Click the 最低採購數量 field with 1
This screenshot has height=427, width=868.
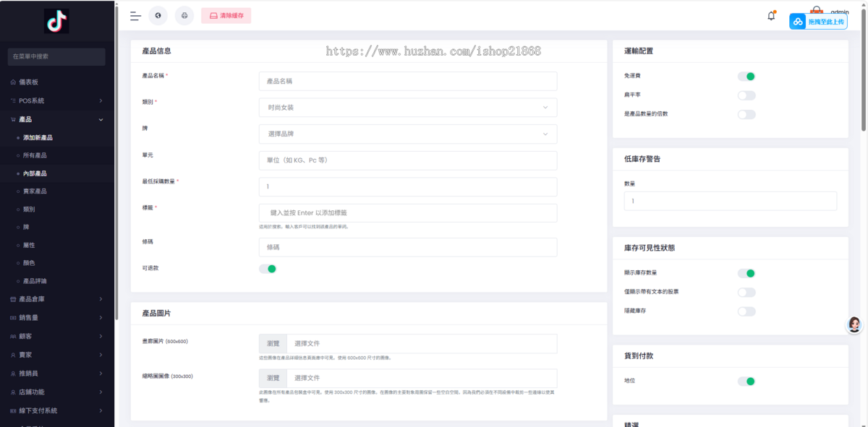click(x=408, y=186)
